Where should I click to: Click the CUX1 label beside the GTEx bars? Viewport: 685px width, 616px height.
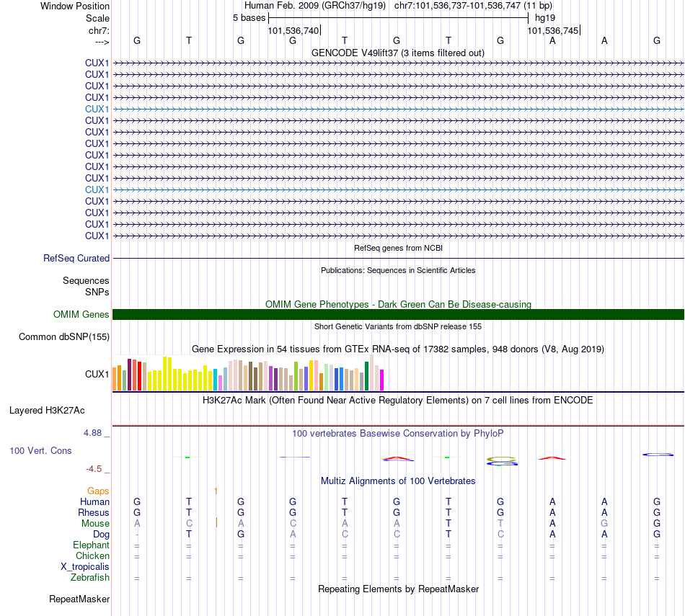point(97,374)
